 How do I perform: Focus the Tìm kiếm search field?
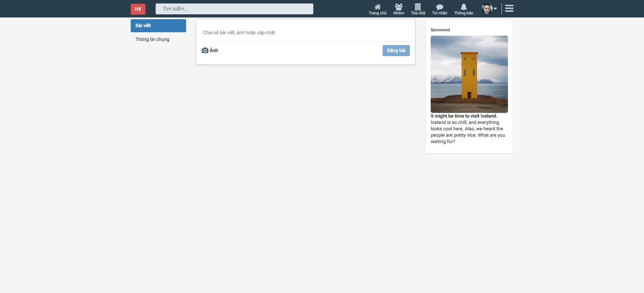234,9
